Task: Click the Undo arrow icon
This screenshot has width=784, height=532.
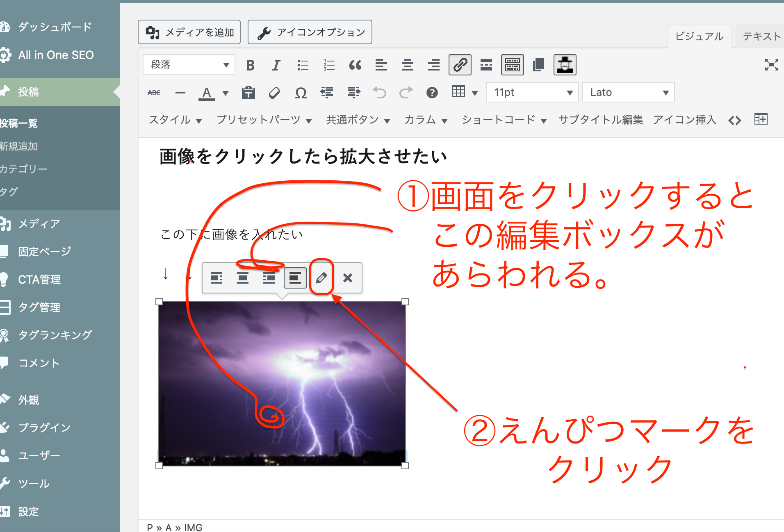Action: 379,93
